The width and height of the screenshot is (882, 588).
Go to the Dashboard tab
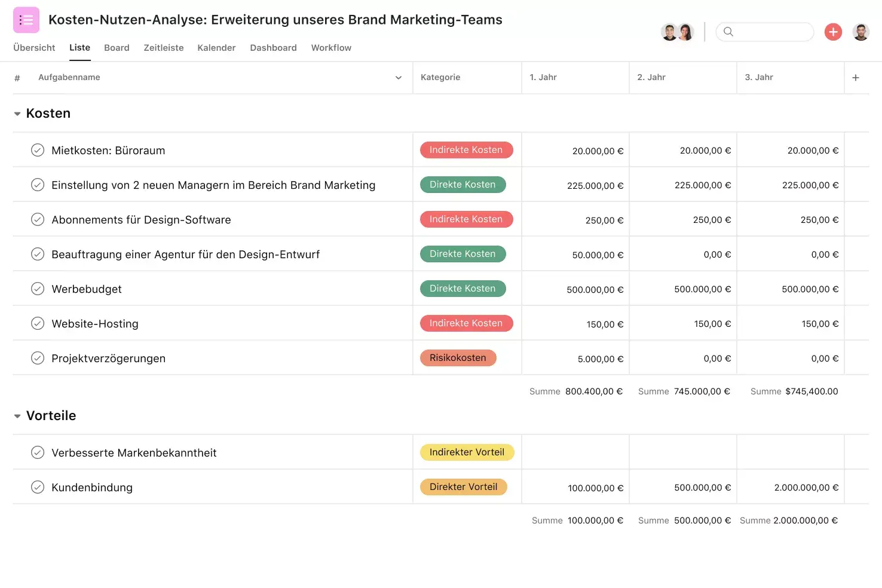(273, 48)
